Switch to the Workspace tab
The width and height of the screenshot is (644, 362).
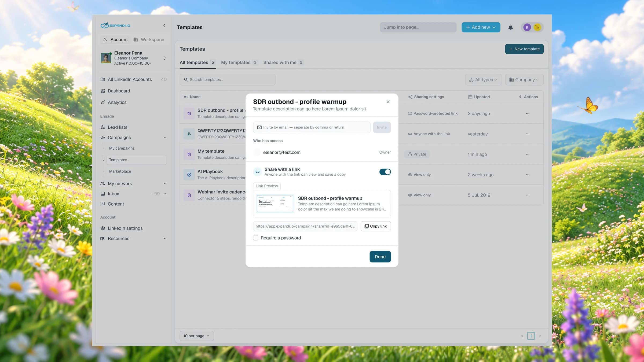149,40
